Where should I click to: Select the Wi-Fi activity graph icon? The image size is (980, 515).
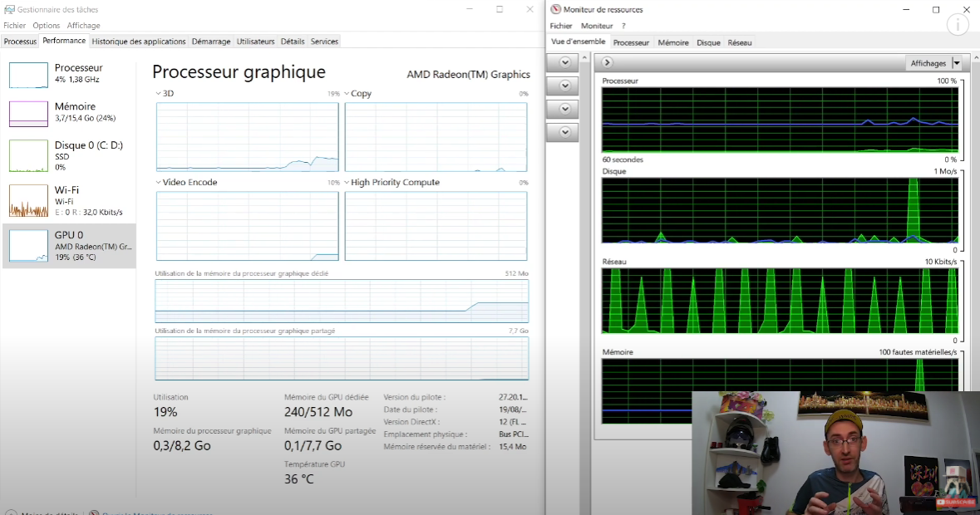28,201
